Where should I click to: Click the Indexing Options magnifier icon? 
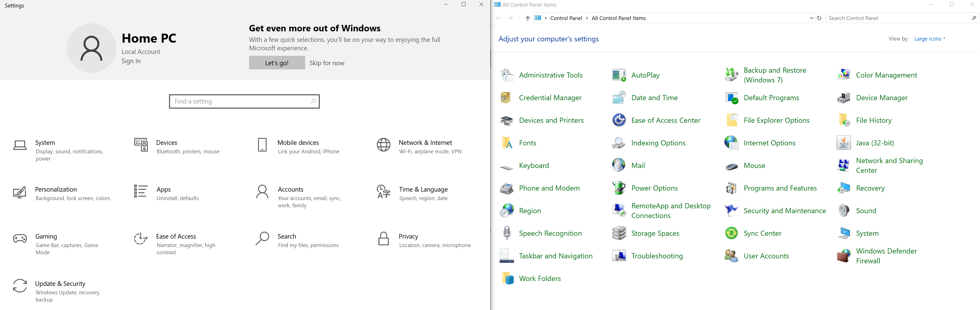pyautogui.click(x=619, y=143)
